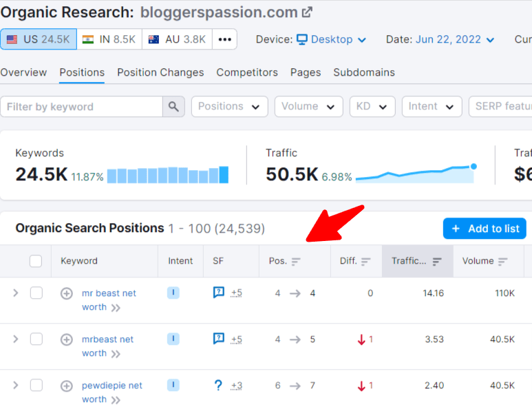Screen dimensions: 532x409
Task: Open the KD filter dropdown
Action: point(372,107)
